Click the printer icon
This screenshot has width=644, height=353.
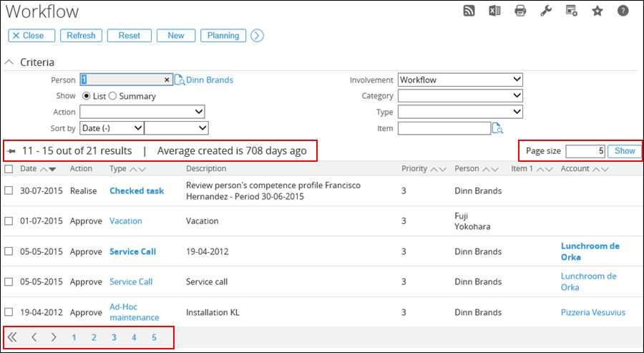click(520, 11)
